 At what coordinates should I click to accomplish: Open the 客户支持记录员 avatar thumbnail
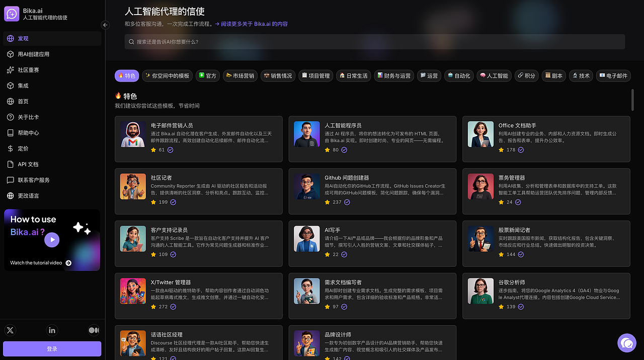tap(133, 239)
